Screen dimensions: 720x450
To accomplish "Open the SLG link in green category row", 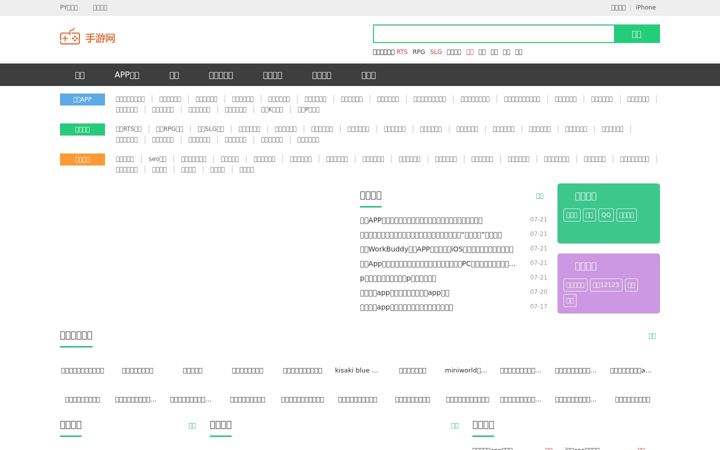I will tap(211, 129).
